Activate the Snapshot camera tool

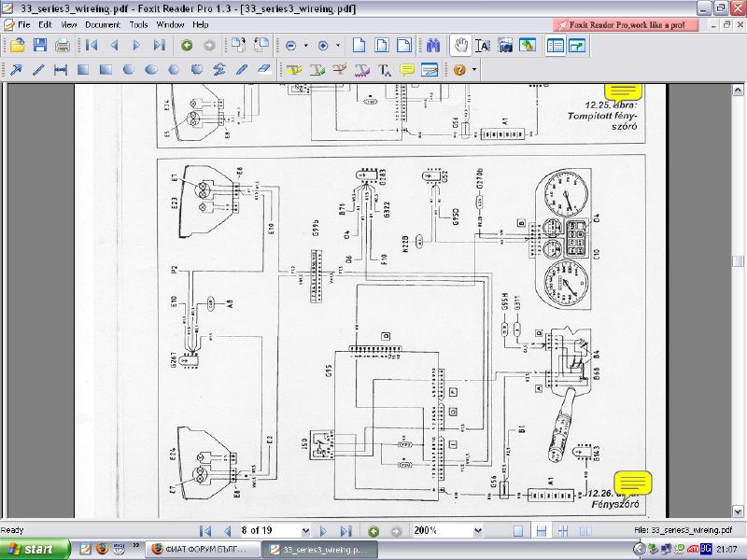pos(504,45)
